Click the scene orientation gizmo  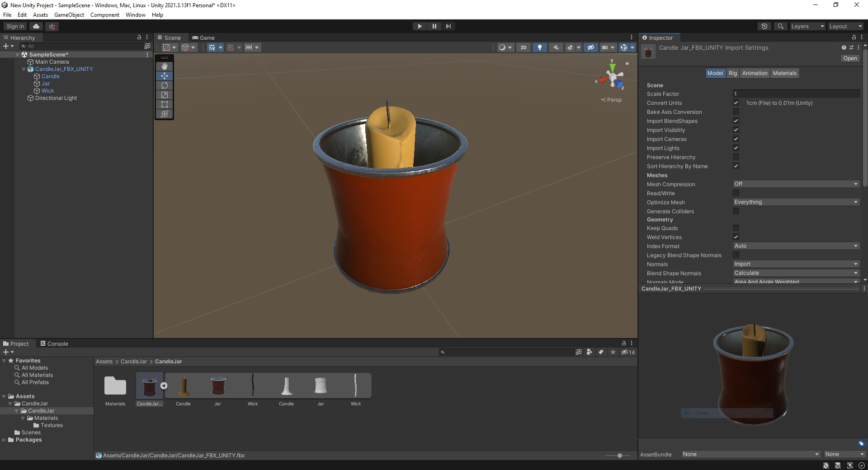tap(612, 76)
